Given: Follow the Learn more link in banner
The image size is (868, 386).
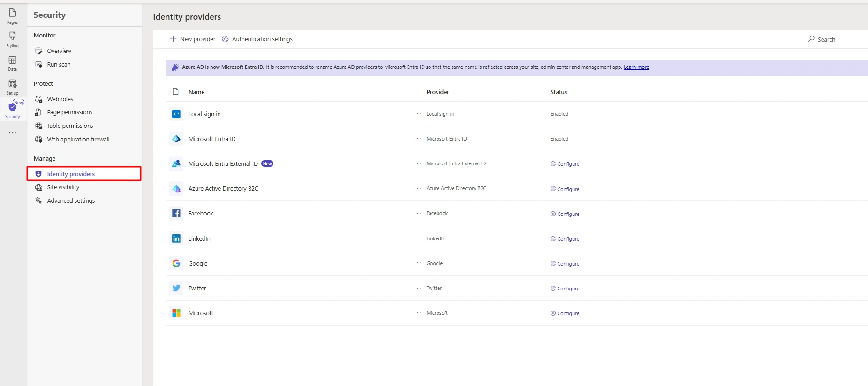Looking at the screenshot, I should [x=636, y=67].
